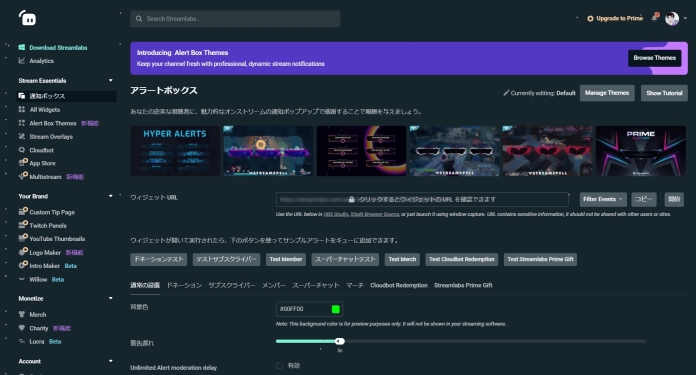This screenshot has height=375, width=696.
Task: Click the Download Streamlabs icon in sidebar
Action: pos(21,47)
